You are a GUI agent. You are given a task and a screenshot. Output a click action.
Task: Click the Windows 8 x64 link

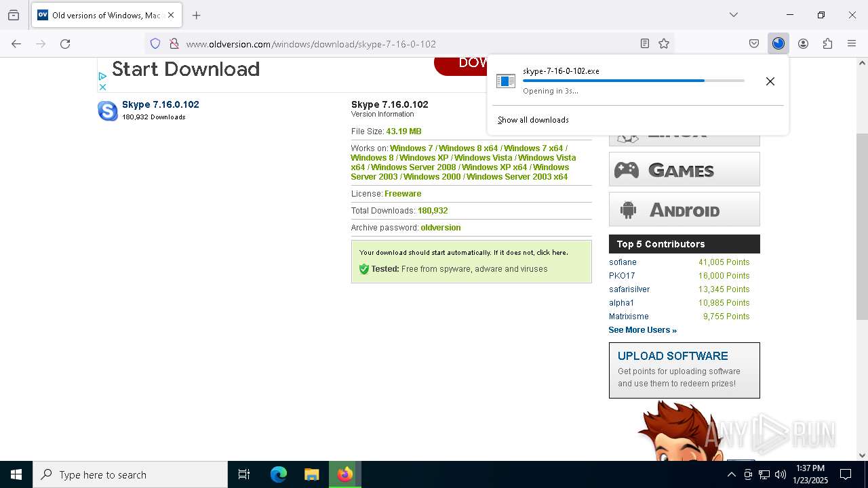468,148
